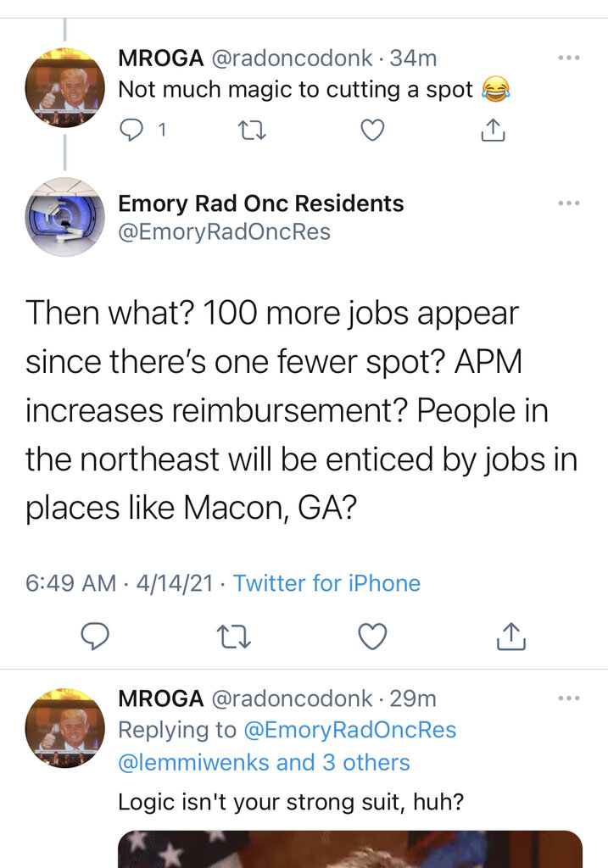
Task: Open more options for Emory Rad Onc tweet
Action: click(568, 203)
